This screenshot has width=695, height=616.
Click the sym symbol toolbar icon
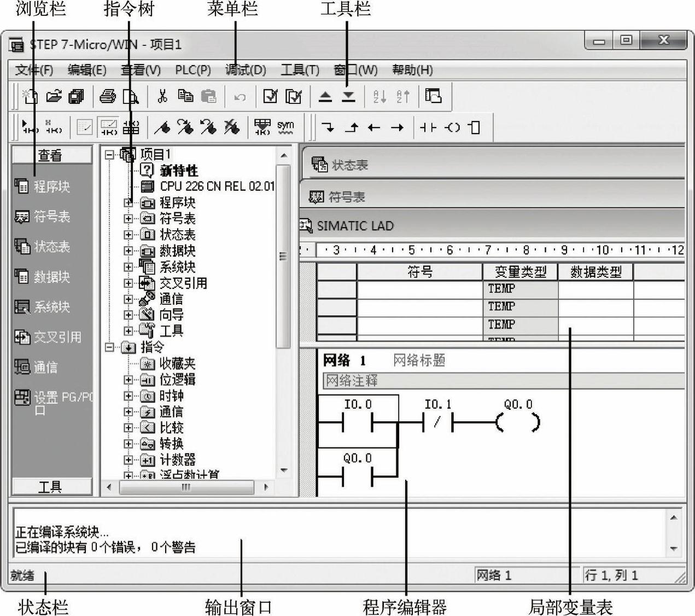[x=285, y=127]
